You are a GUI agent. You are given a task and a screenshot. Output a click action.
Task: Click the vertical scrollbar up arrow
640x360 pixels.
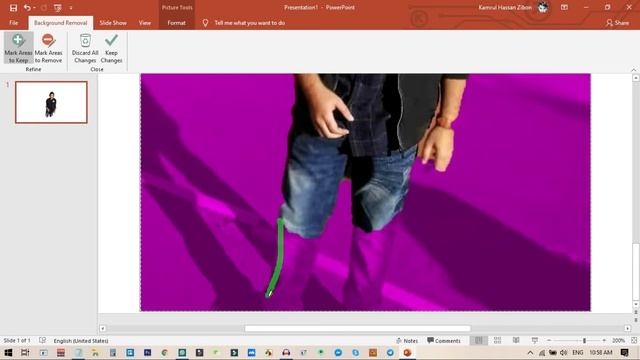[x=636, y=78]
